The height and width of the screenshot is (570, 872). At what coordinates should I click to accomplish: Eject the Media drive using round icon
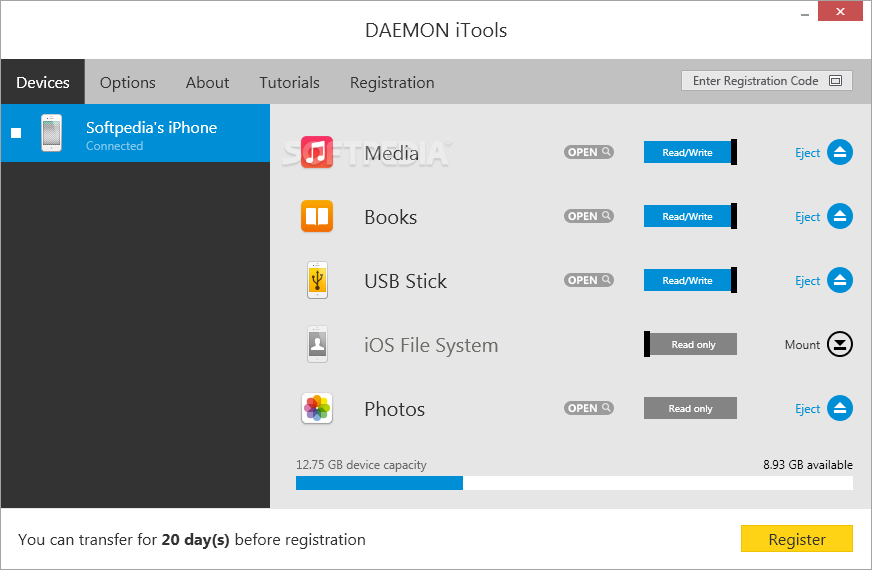coord(840,153)
